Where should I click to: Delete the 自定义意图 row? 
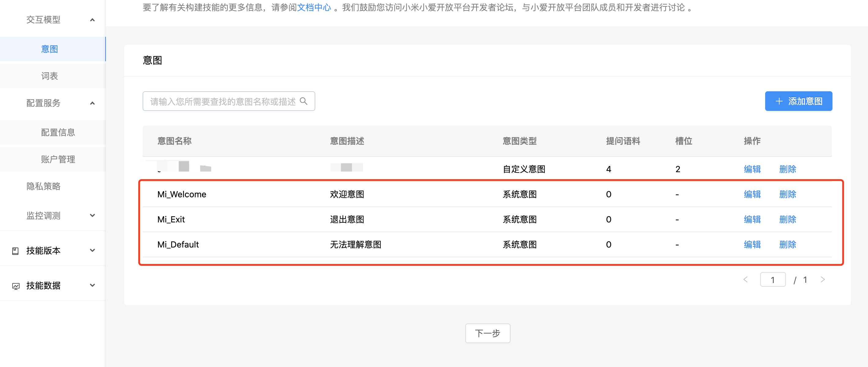pos(788,169)
